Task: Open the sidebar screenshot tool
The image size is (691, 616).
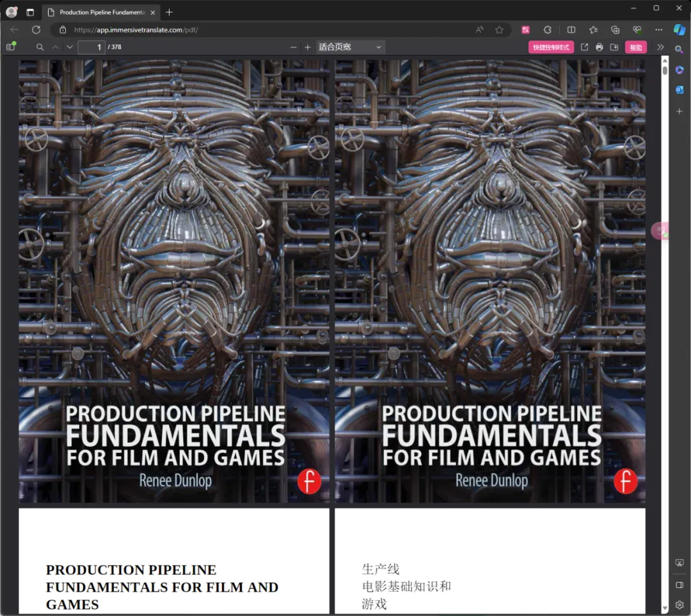Action: (x=679, y=563)
